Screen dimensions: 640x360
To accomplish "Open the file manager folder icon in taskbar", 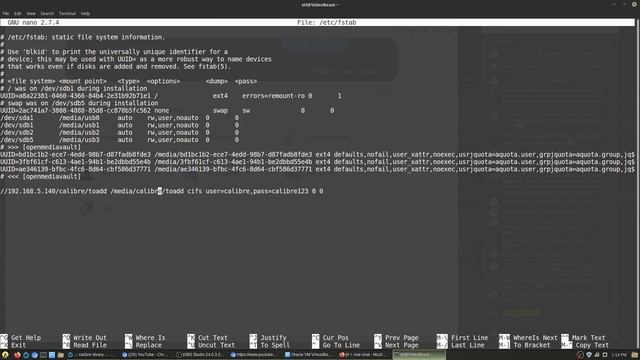I will click(60, 355).
